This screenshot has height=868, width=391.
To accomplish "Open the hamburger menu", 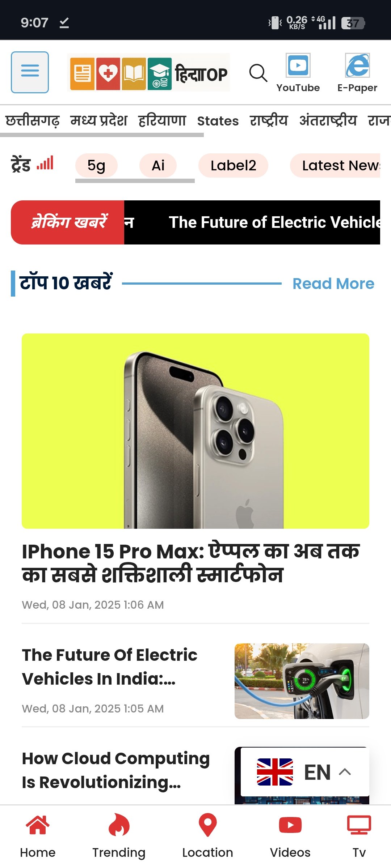I will (x=30, y=72).
